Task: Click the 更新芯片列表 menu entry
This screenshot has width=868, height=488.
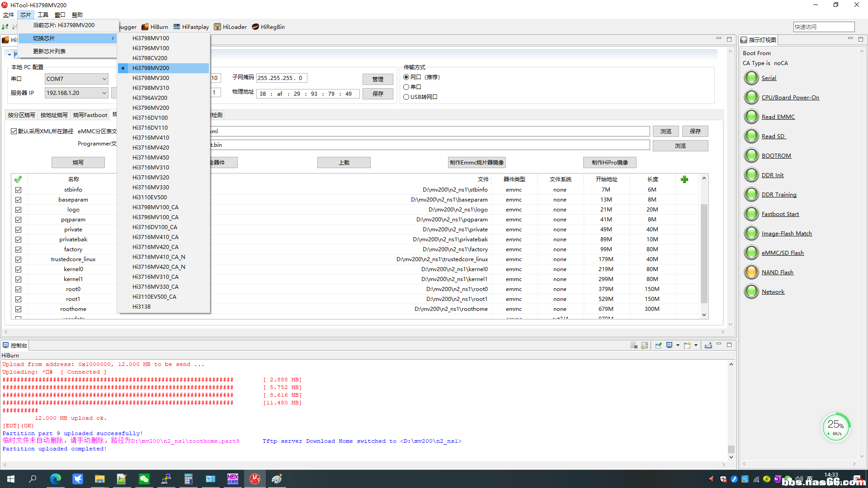Action: [x=49, y=51]
